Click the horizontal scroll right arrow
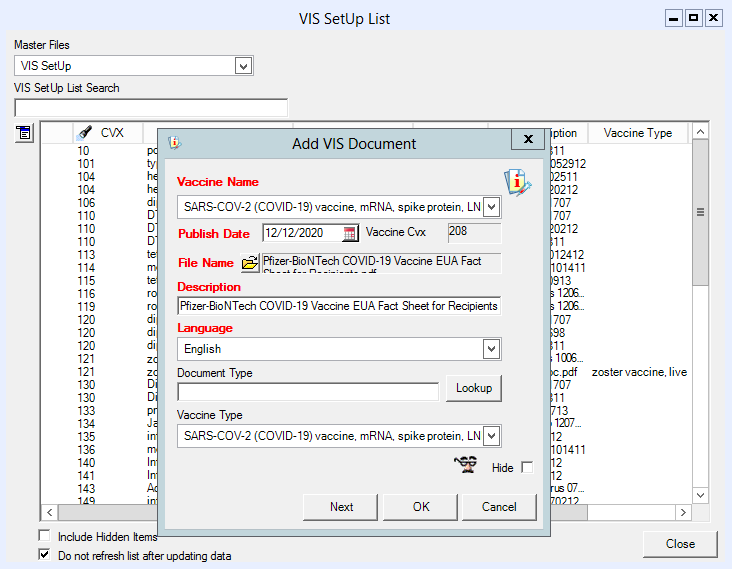The height and width of the screenshot is (569, 732). (683, 512)
